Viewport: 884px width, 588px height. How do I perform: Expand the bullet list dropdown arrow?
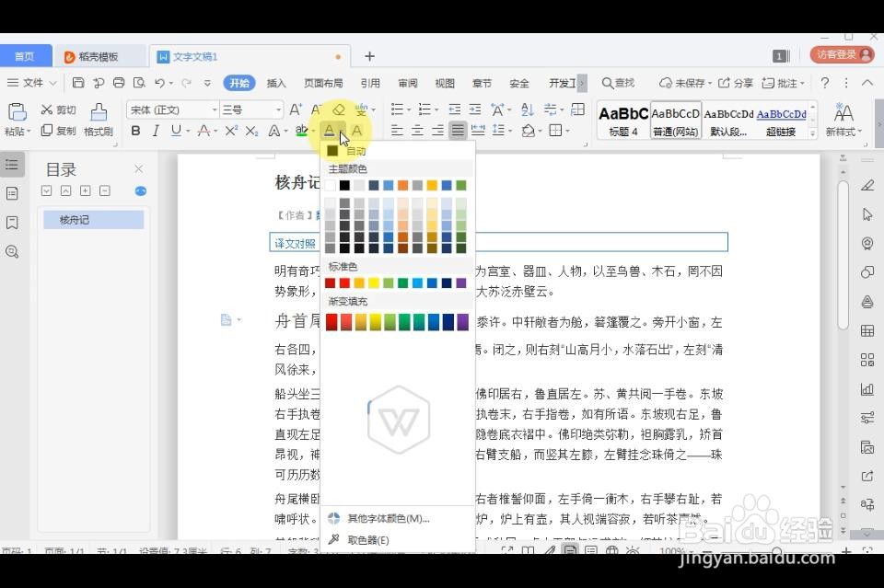pyautogui.click(x=406, y=109)
